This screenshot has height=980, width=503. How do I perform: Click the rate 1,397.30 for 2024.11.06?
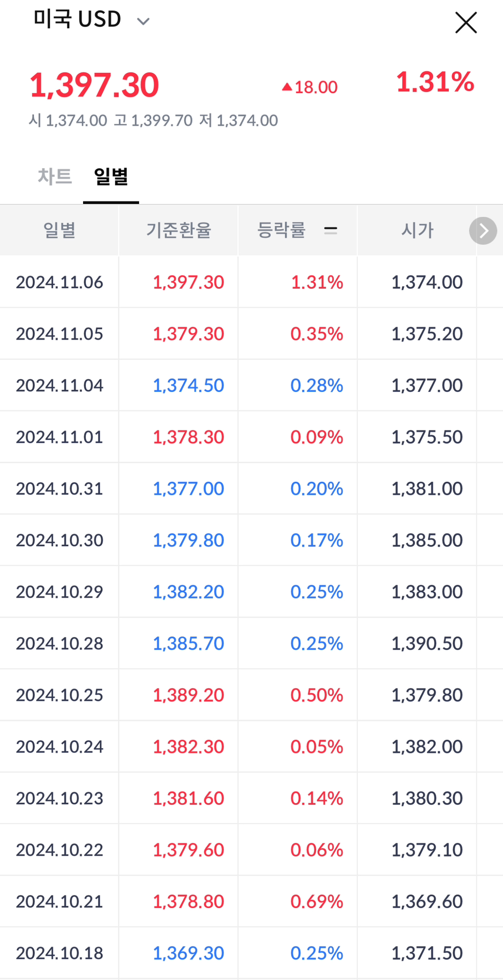189,282
